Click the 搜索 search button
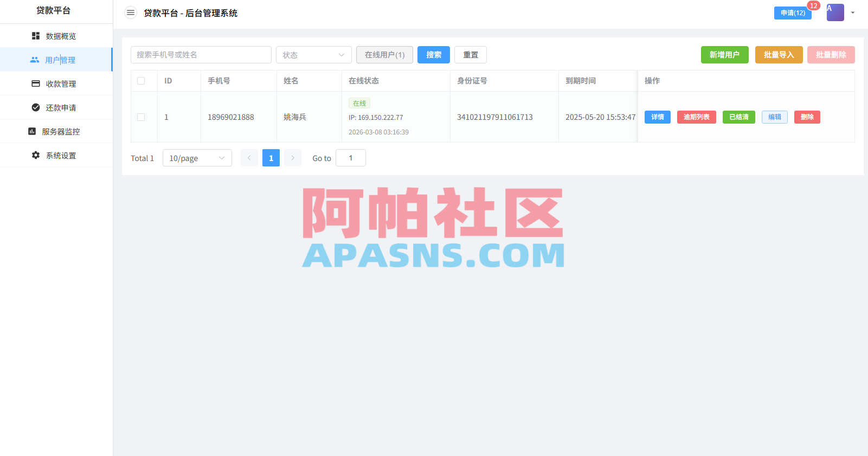This screenshot has height=456, width=868. click(434, 55)
